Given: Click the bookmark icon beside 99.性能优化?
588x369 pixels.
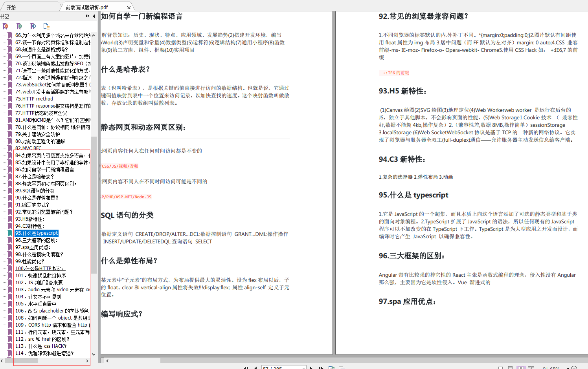Looking at the screenshot, I should click(x=10, y=261).
